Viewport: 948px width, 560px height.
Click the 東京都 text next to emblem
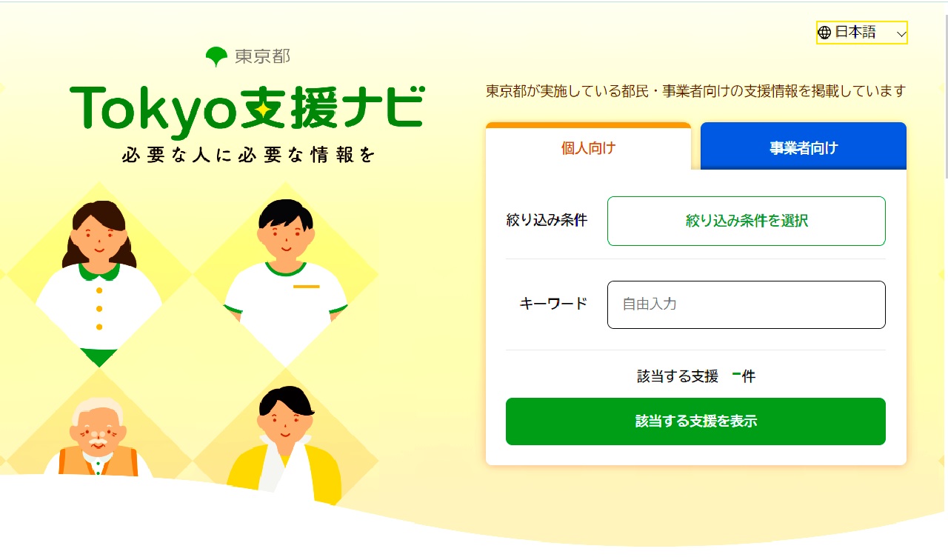(x=263, y=56)
